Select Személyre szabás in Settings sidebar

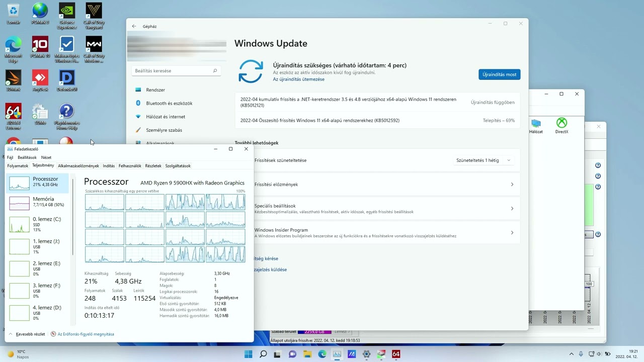click(177, 130)
